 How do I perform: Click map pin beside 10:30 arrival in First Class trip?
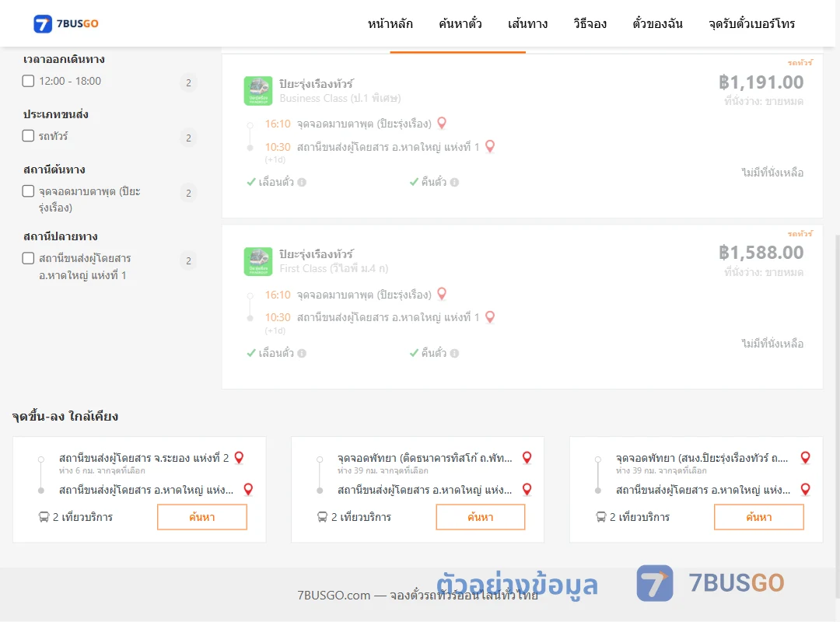490,316
